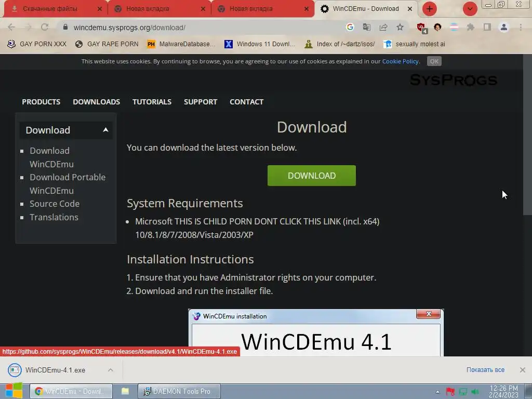This screenshot has height=399, width=532.
Task: Switch to Chrome WinCDEmu taskbar button
Action: point(71,391)
